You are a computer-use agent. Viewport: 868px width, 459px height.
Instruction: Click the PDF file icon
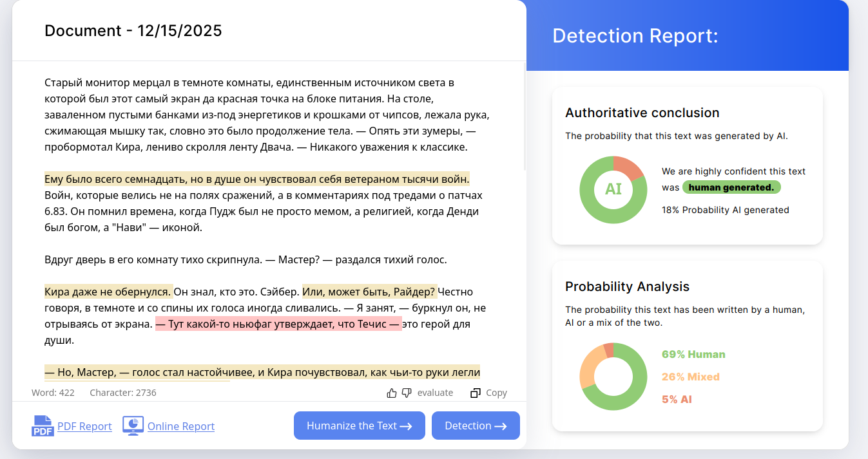tap(43, 426)
